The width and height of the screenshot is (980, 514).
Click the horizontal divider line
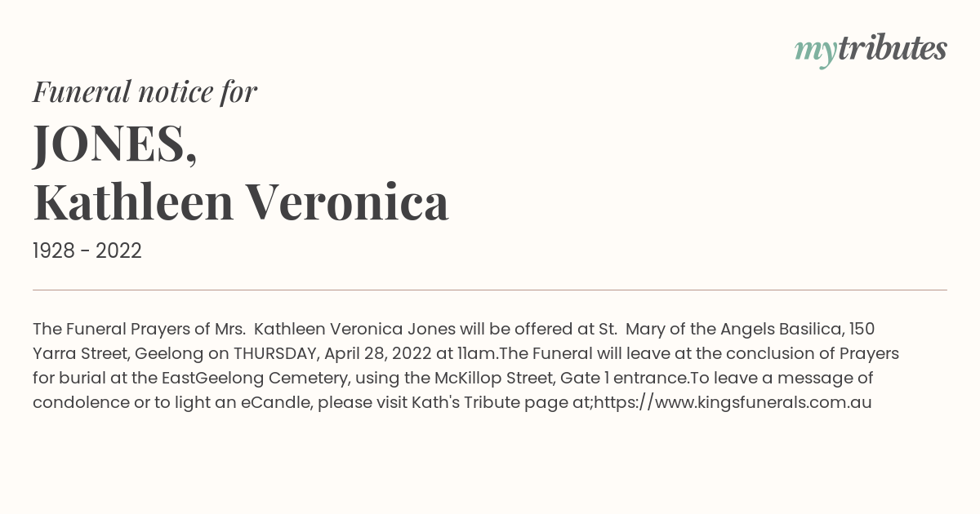[x=490, y=290]
